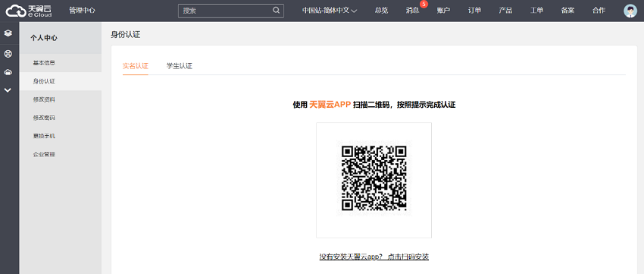The image size is (644, 274).
Task: Select 更换手机 in the sidebar
Action: (61, 136)
